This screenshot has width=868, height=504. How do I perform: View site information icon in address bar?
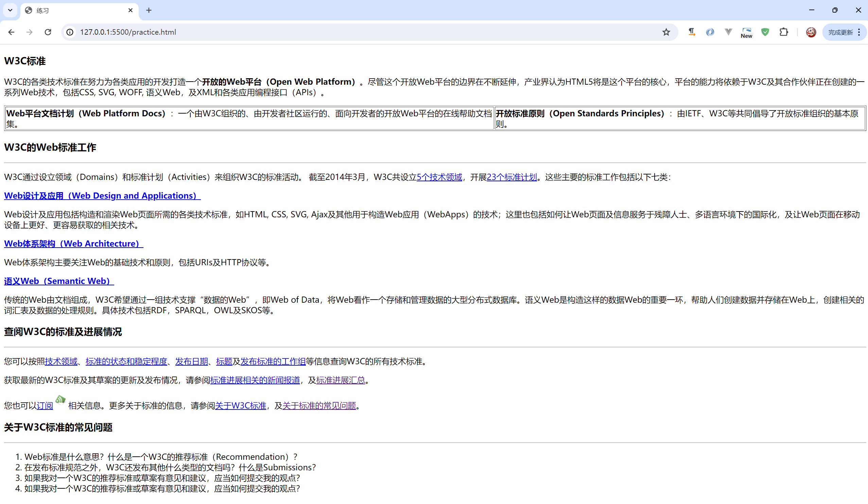pos(70,32)
